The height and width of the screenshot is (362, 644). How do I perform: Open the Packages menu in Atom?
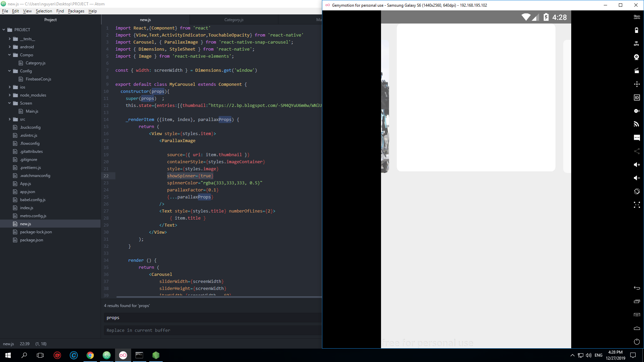pos(76,11)
